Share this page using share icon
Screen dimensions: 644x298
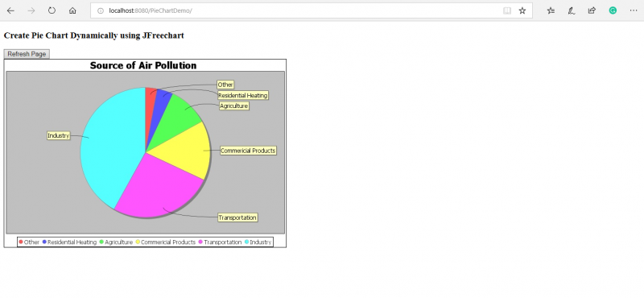click(x=592, y=10)
